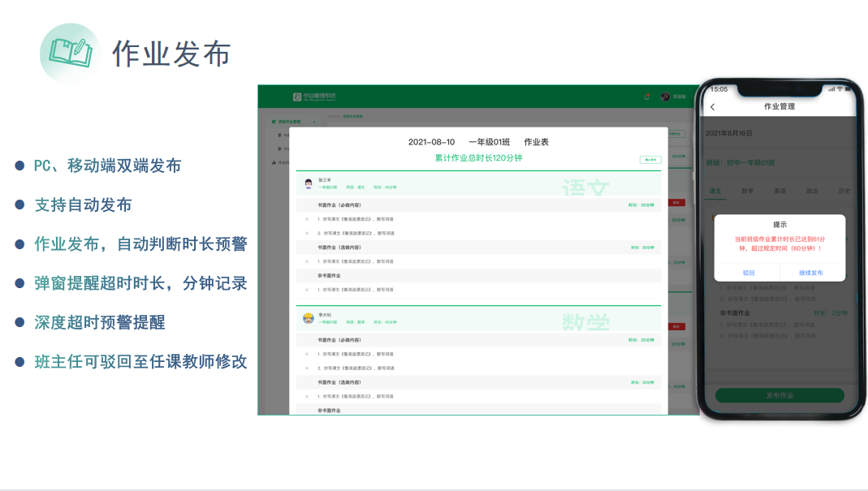Switch to the 语文 tab on phone
The height and width of the screenshot is (491, 868).
[715, 191]
